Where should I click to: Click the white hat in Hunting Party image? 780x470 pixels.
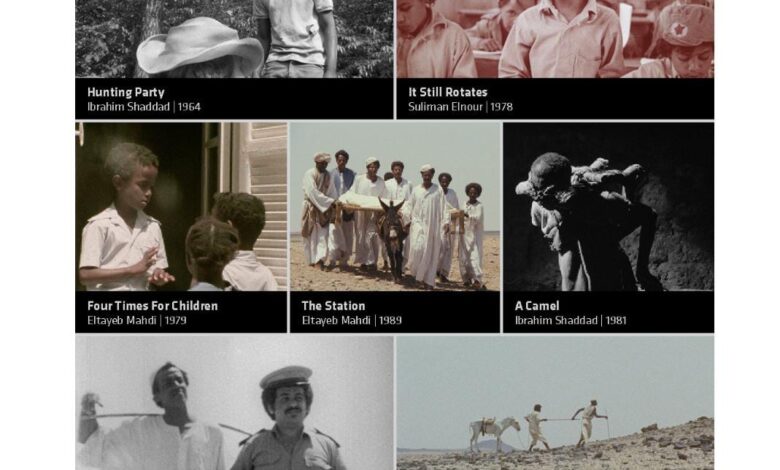(x=200, y=46)
